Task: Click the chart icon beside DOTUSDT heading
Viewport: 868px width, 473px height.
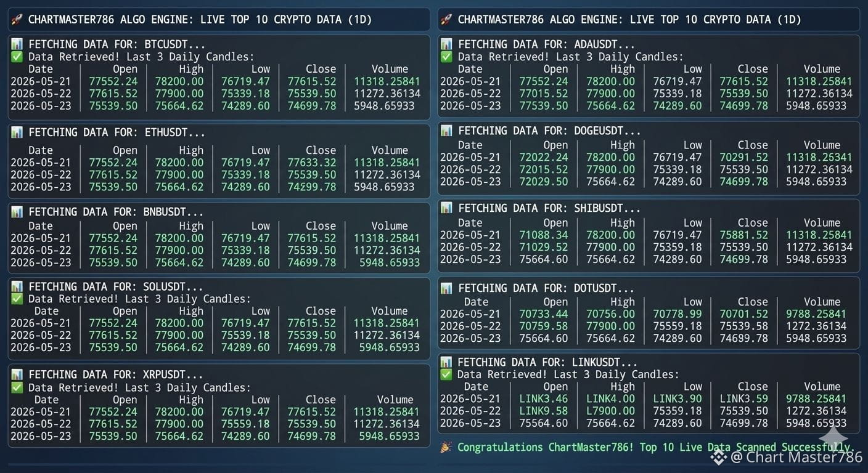Action: (446, 288)
